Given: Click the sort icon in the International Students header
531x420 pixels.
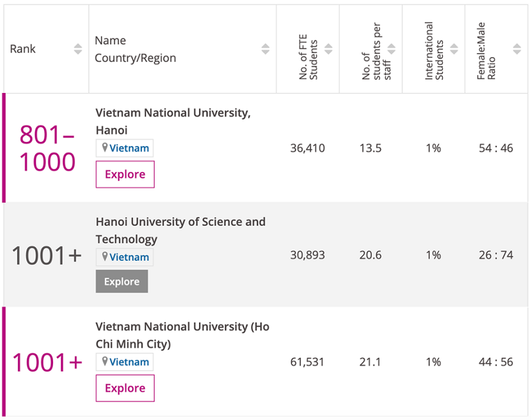Looking at the screenshot, I should (x=454, y=48).
